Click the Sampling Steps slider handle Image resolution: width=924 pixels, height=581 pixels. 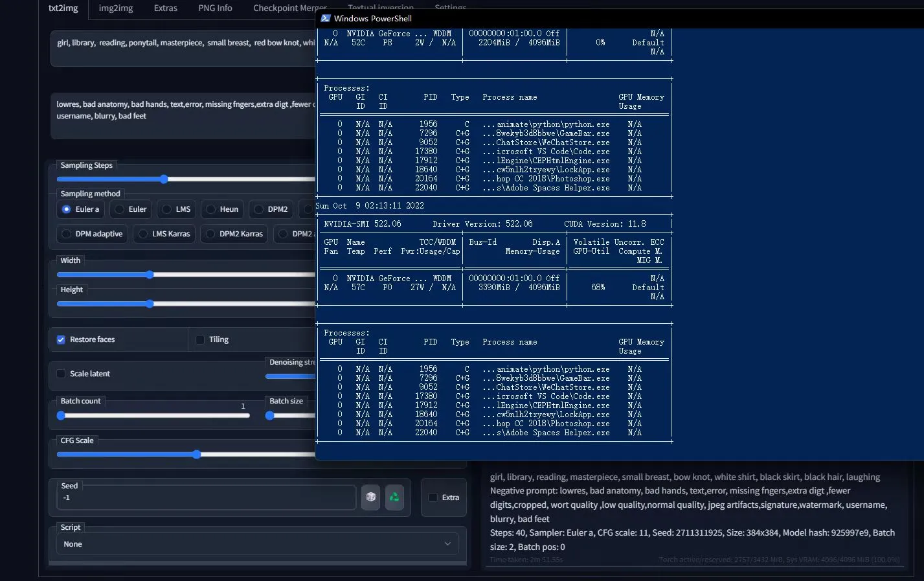pos(164,179)
